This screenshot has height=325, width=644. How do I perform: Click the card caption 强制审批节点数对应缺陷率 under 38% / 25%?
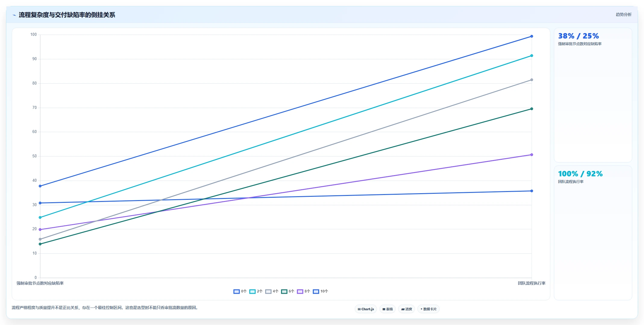point(580,44)
